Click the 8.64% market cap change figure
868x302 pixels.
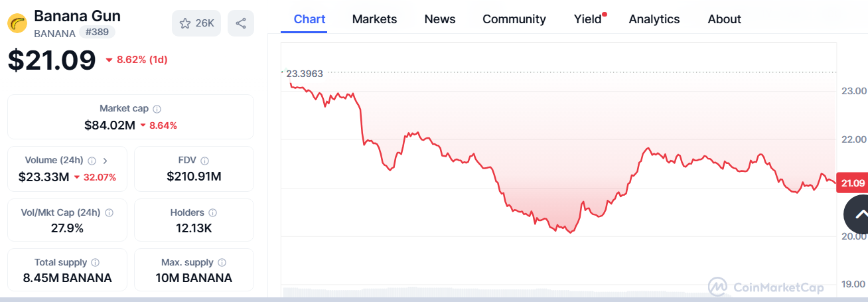click(163, 125)
